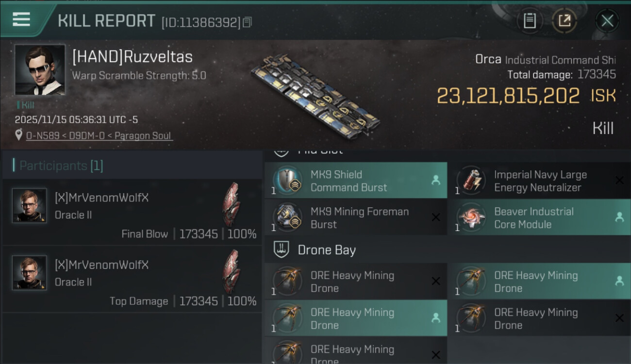The height and width of the screenshot is (364, 631).
Task: Click the Drone Bay section icon
Action: click(x=282, y=250)
